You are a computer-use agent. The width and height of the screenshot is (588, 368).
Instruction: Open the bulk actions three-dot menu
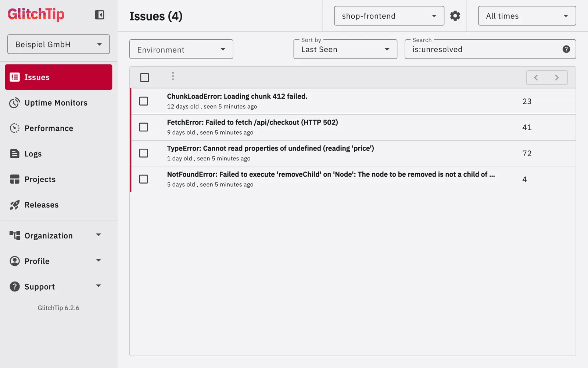(173, 77)
